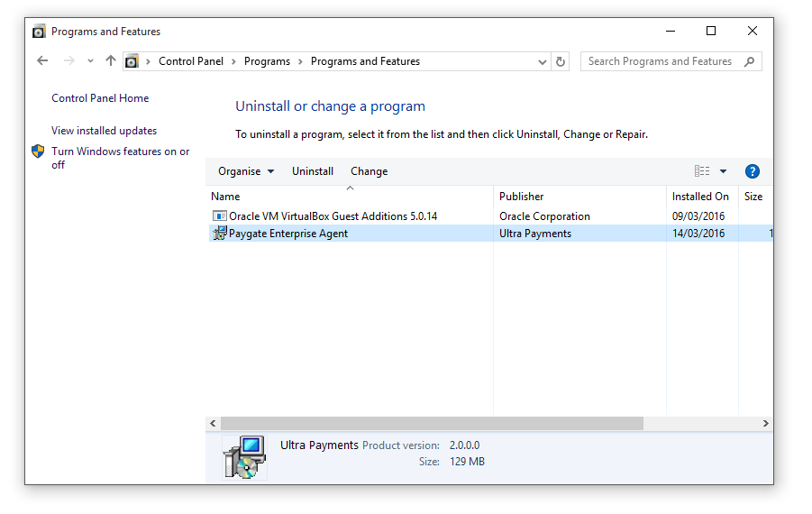Image resolution: width=812 pixels, height=514 pixels.
Task: Minimize the Programs and Features window
Action: (x=671, y=31)
